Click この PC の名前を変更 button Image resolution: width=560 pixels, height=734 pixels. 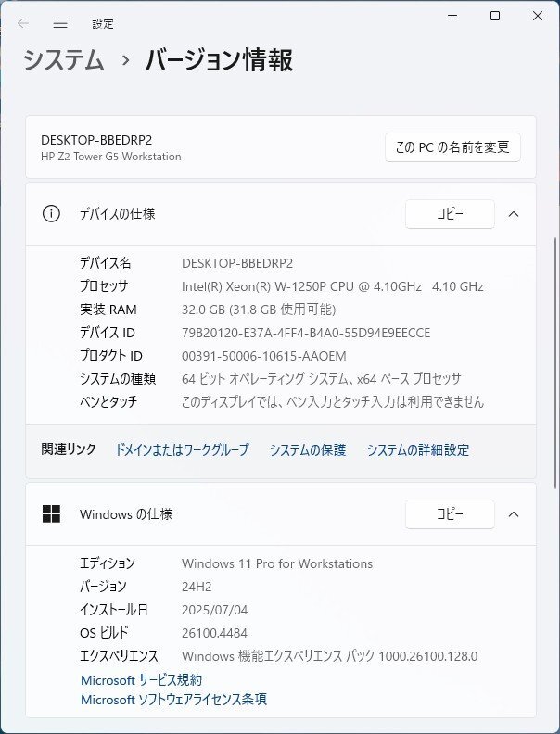452,147
